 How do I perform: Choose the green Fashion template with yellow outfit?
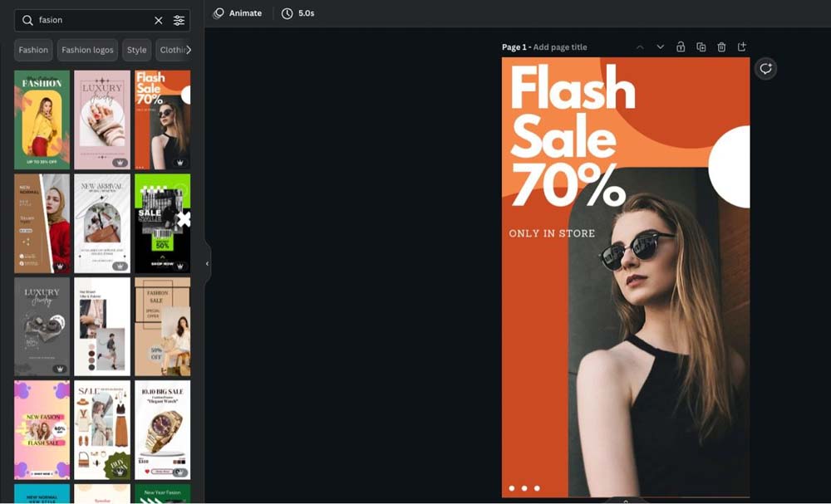(42, 120)
